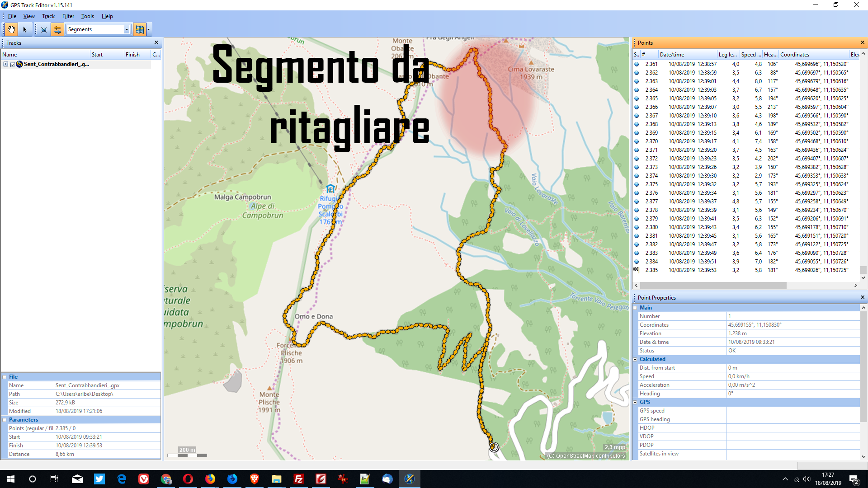Viewport: 868px width, 488px height.
Task: Open the map source dropdown arrow
Action: coord(149,29)
